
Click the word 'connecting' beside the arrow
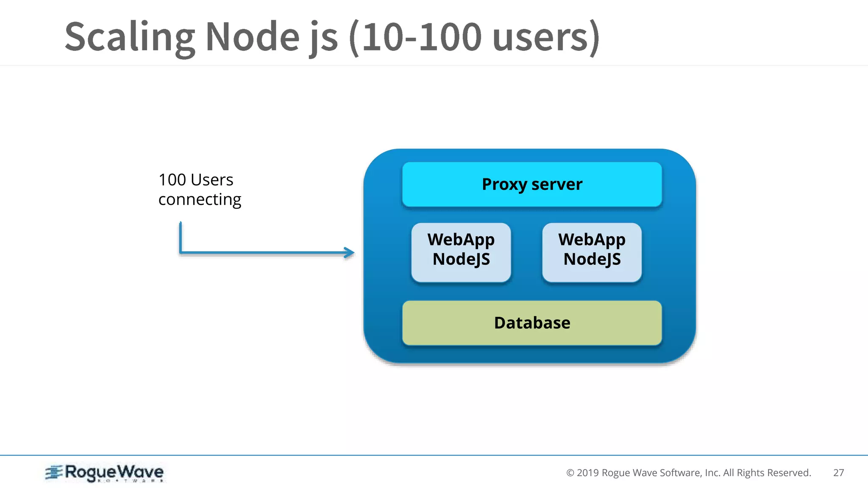200,199
